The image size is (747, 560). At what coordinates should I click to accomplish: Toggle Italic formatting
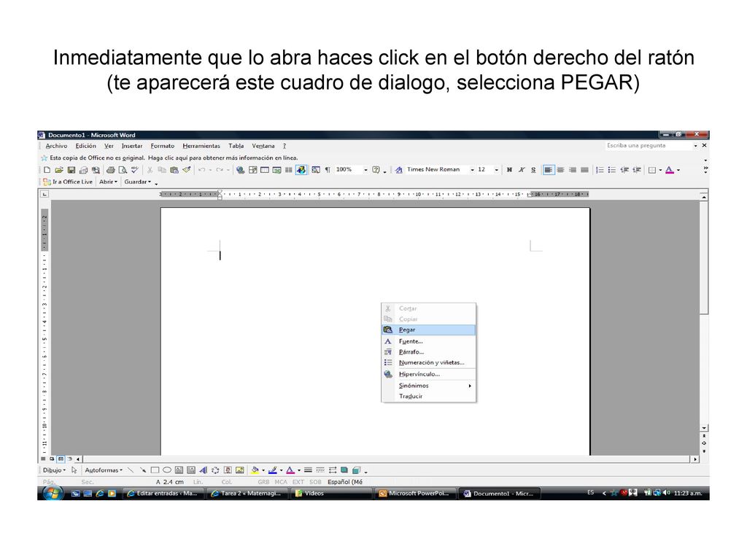(x=522, y=170)
